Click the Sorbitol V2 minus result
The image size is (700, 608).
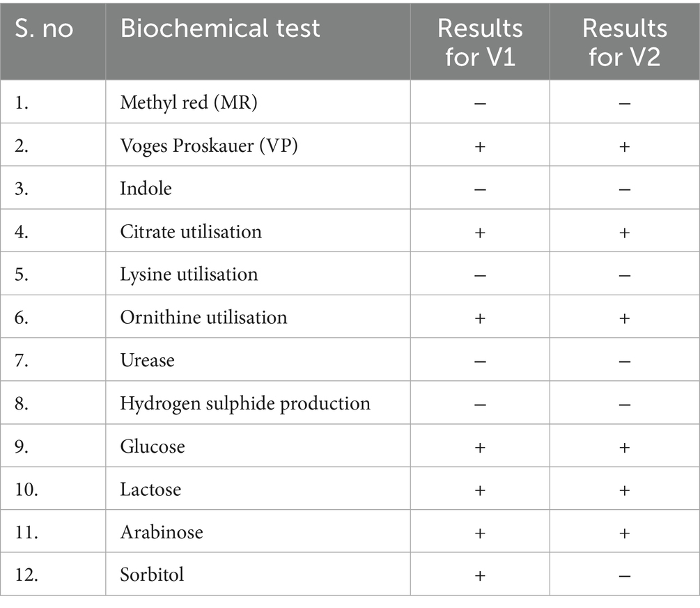(624, 575)
